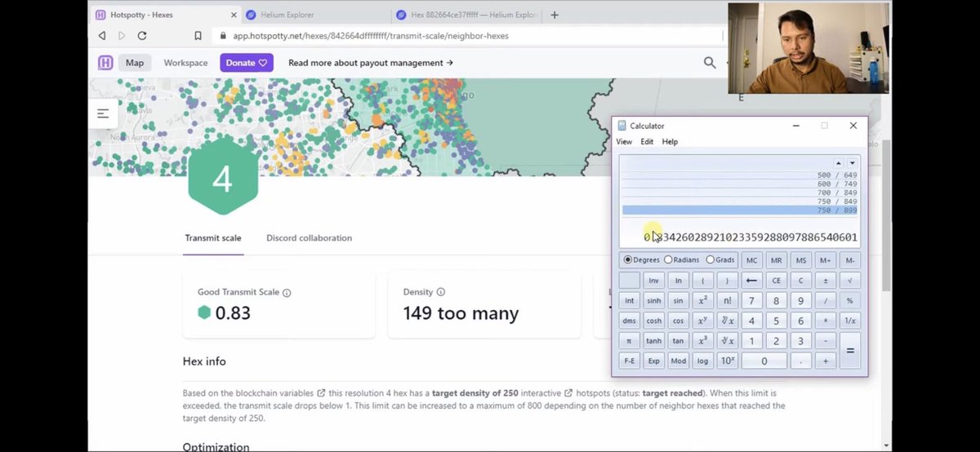Click history scroll up arrow in Calculator
The width and height of the screenshot is (980, 452).
(x=839, y=163)
